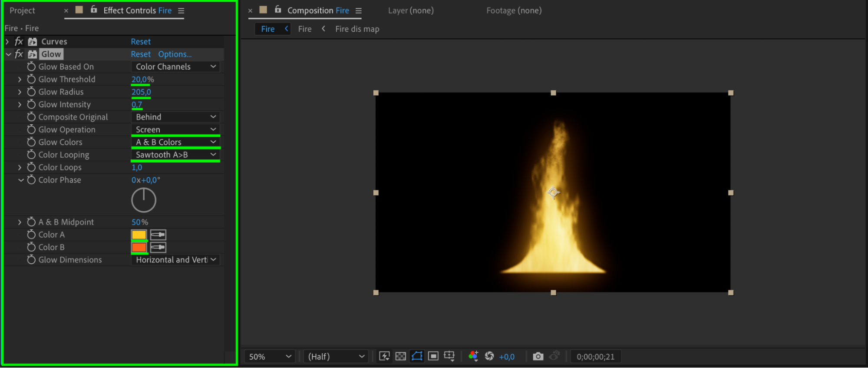868x368 pixels.
Task: Take a snapshot with the camera icon
Action: pos(538,356)
